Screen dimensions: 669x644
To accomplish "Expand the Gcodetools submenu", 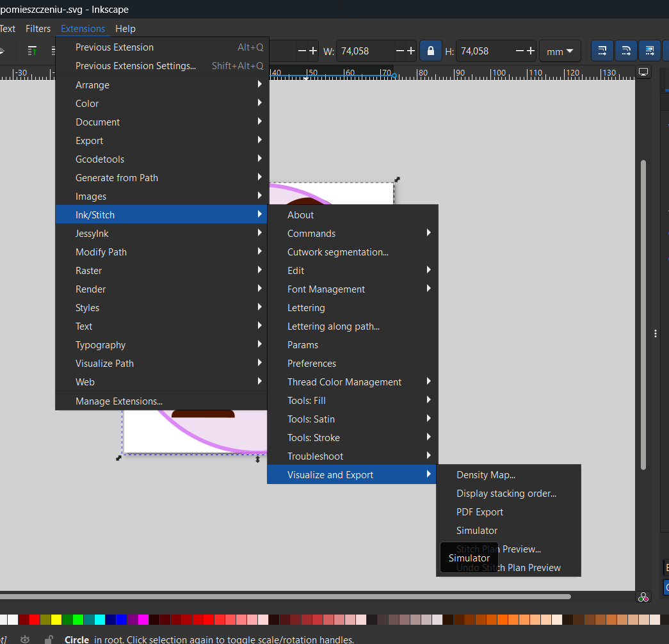I will tap(162, 159).
